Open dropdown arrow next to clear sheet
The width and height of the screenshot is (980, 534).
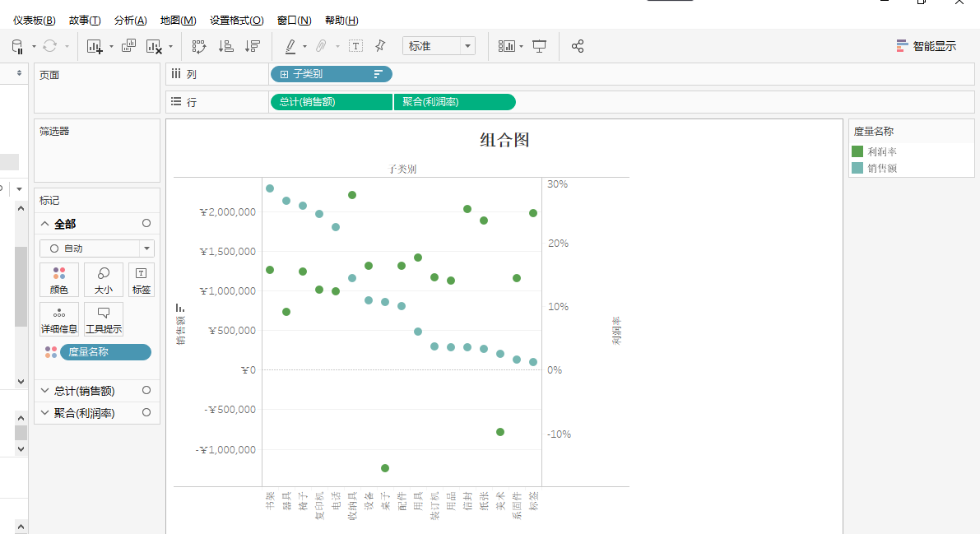[x=170, y=46]
